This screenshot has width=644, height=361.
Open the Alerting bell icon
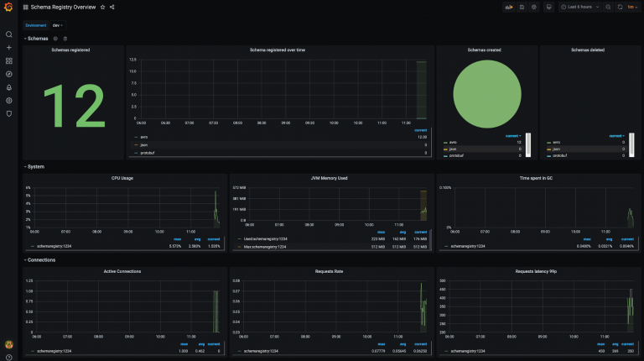pos(9,87)
